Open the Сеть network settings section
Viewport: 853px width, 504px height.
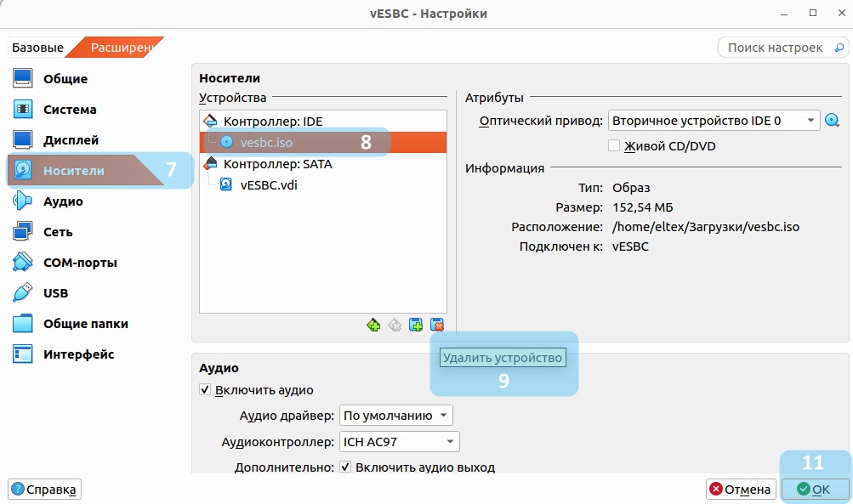tap(58, 232)
